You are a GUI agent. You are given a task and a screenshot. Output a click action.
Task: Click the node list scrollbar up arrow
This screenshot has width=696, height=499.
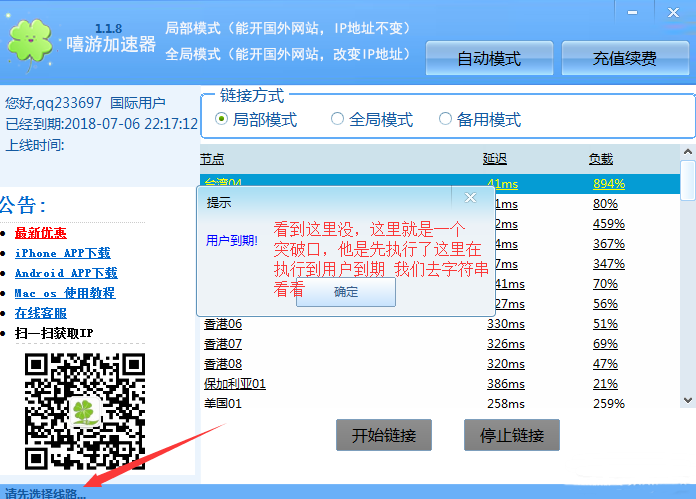(688, 153)
